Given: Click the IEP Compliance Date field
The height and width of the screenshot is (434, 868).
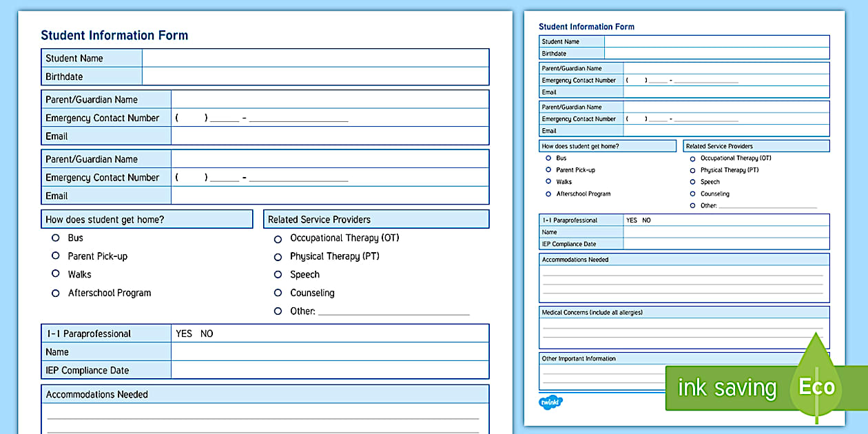Looking at the screenshot, I should [331, 370].
